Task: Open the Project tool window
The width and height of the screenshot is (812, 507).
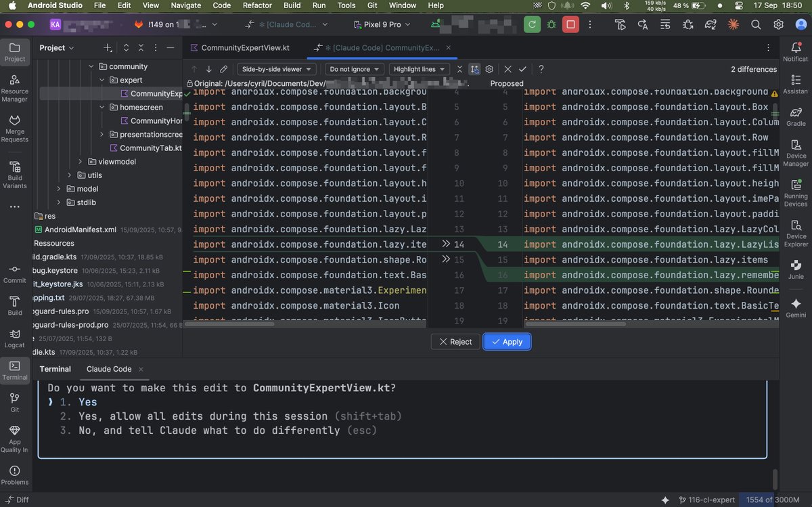Action: [x=15, y=52]
